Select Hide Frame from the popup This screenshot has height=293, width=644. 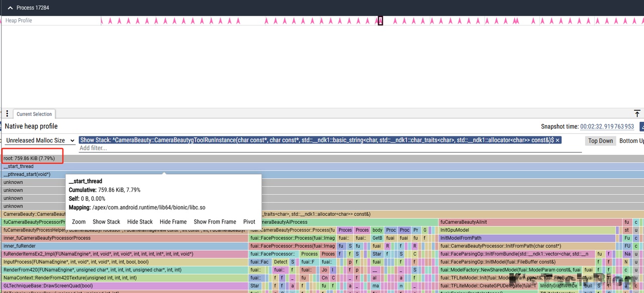click(x=173, y=222)
